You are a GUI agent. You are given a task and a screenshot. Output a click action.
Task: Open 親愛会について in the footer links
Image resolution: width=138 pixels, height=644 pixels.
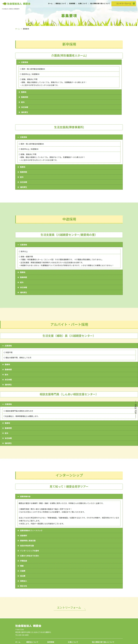32,642
